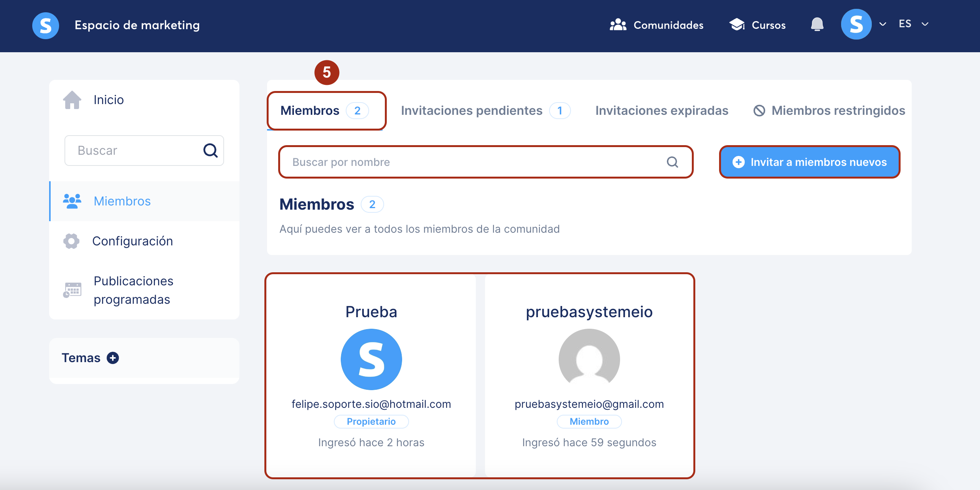Open the notifications bell

[x=817, y=25]
